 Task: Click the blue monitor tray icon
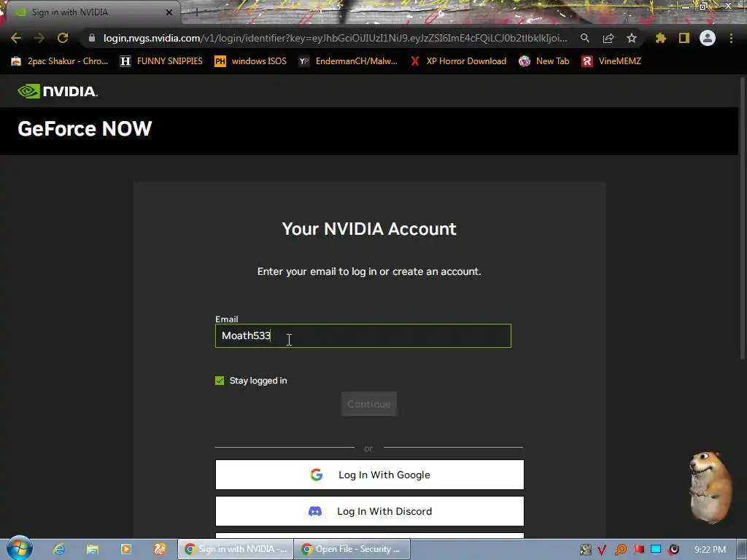pyautogui.click(x=656, y=550)
